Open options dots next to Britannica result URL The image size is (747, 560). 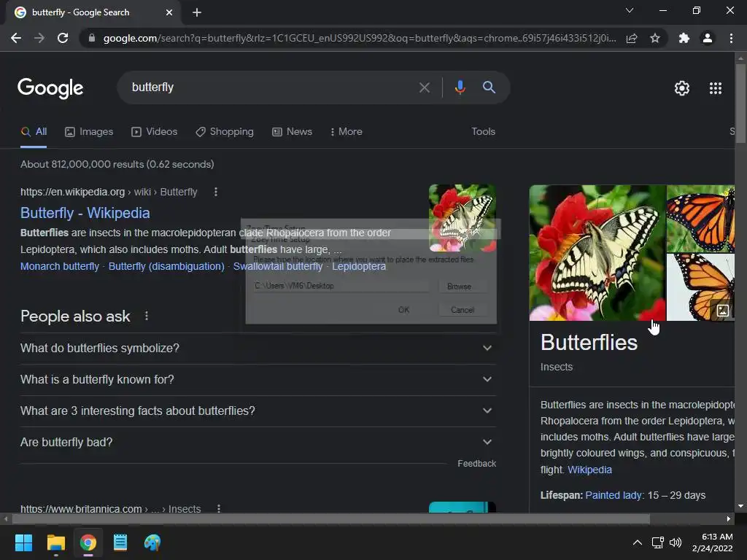219,508
